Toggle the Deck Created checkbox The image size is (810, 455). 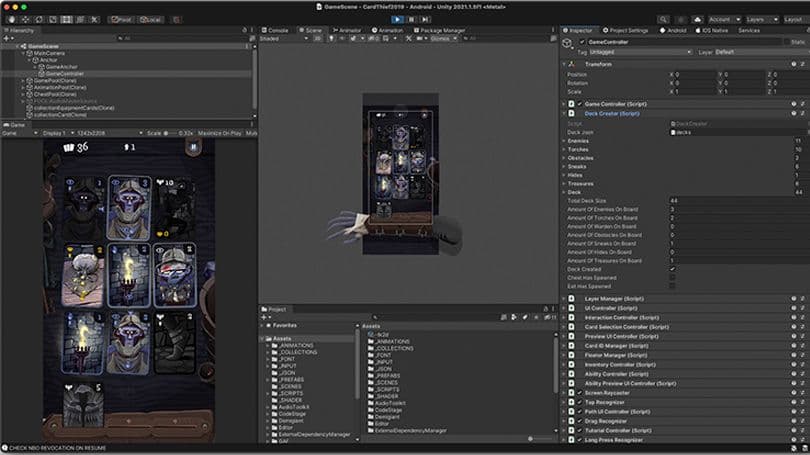pos(673,269)
